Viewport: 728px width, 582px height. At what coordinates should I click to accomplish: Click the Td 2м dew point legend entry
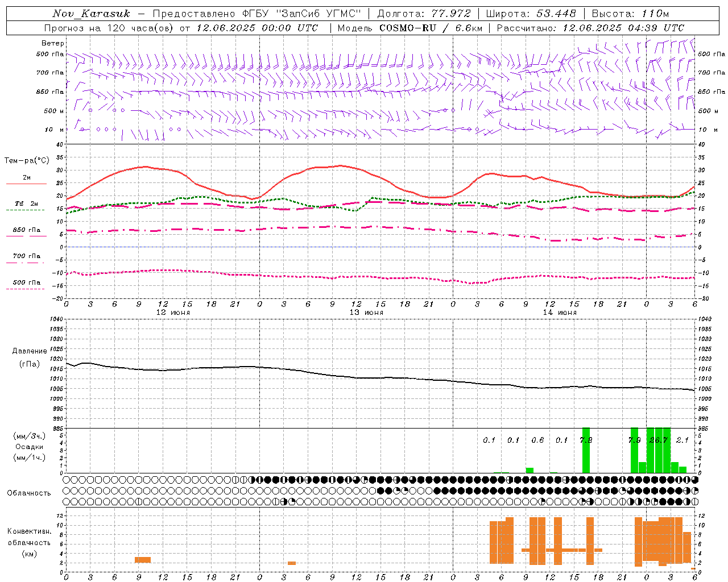[27, 203]
